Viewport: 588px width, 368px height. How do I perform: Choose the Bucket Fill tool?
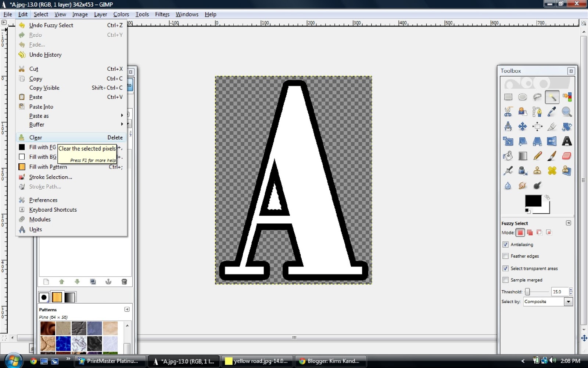[x=508, y=156]
